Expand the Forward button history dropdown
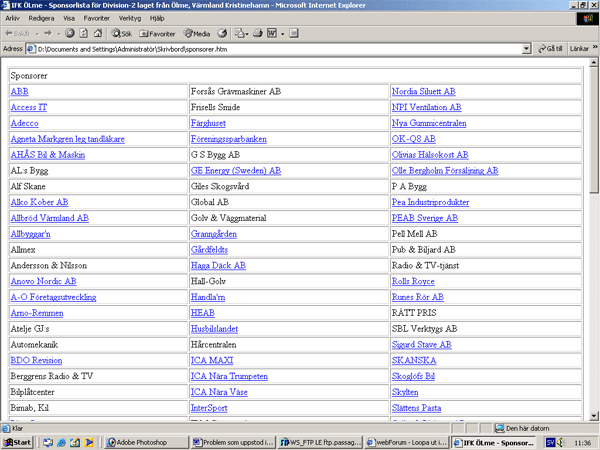Image resolution: width=600 pixels, height=450 pixels. click(x=59, y=34)
